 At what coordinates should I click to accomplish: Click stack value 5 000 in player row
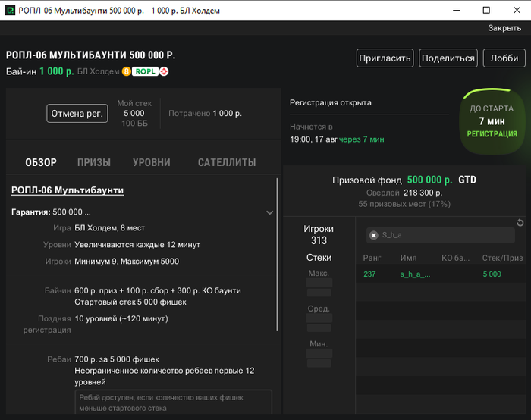point(492,274)
